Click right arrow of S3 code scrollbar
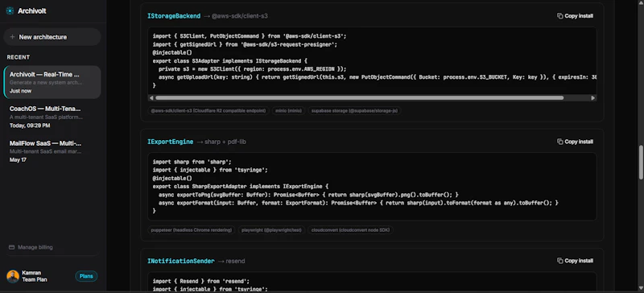644x293 pixels. pos(592,98)
